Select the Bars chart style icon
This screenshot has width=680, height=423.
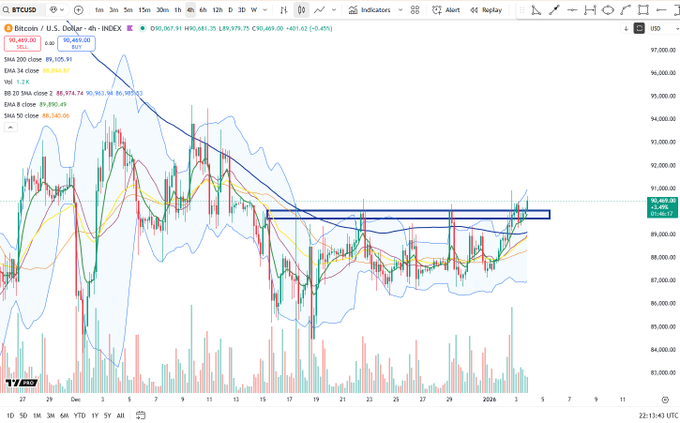(x=284, y=10)
